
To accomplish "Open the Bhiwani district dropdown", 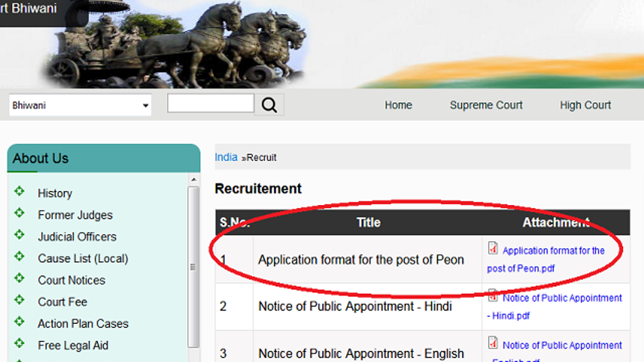I will 80,106.
